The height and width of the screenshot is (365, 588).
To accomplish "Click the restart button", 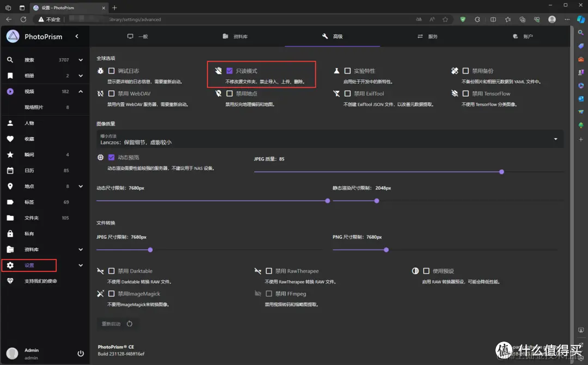I will [117, 324].
